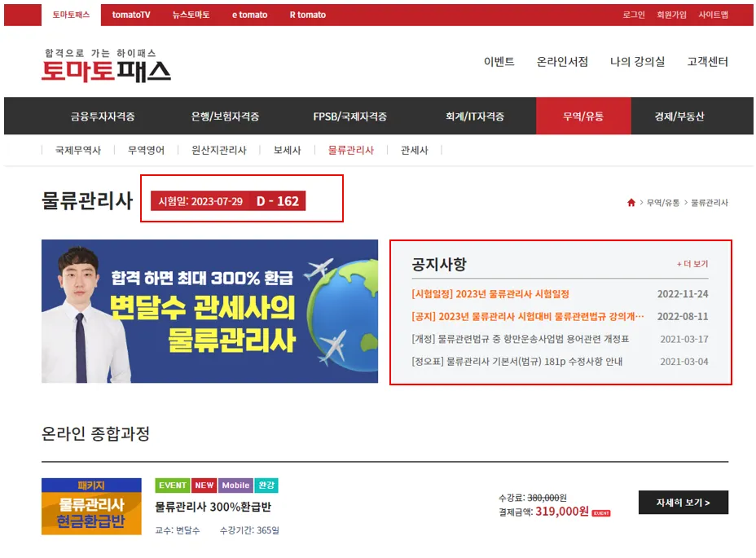Viewport: 756px width, 558px height.
Task: Select the 금융투자자격증 category
Action: (x=103, y=116)
